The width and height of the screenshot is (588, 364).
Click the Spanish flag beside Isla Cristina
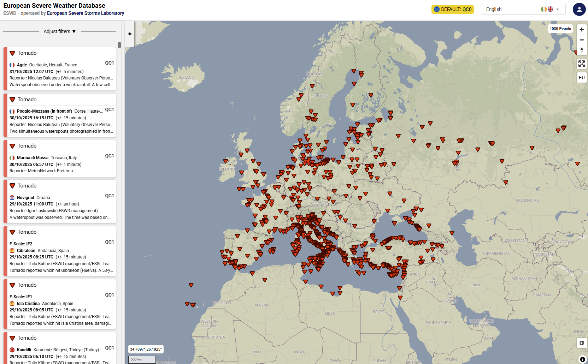[x=12, y=304]
